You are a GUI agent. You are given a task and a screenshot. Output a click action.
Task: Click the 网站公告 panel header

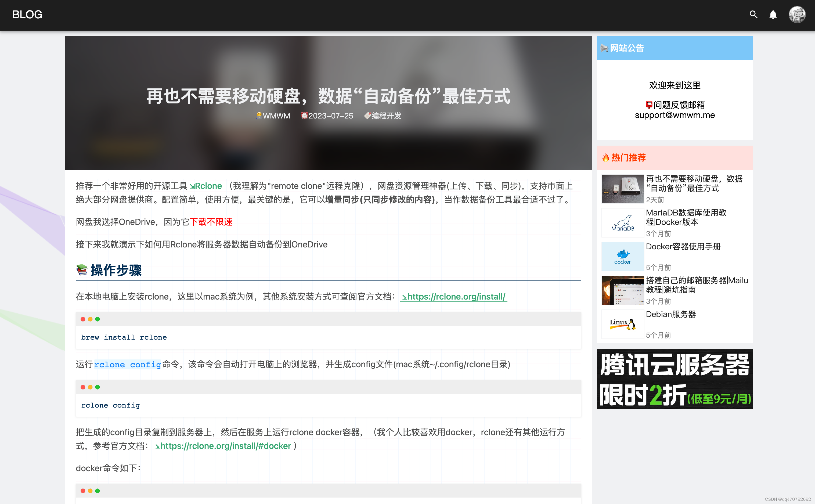[x=675, y=48]
